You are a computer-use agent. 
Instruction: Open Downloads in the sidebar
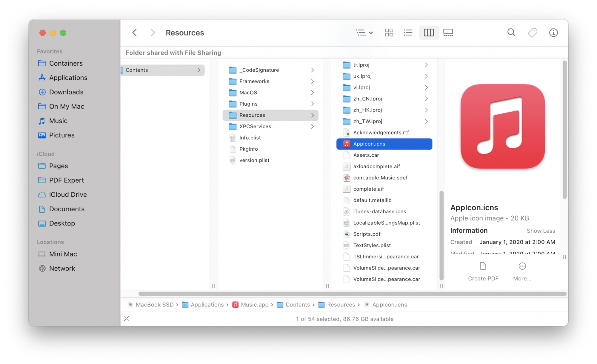point(66,92)
